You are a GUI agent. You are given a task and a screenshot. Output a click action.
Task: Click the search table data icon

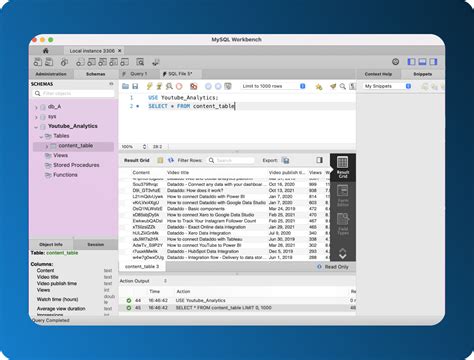point(140,62)
